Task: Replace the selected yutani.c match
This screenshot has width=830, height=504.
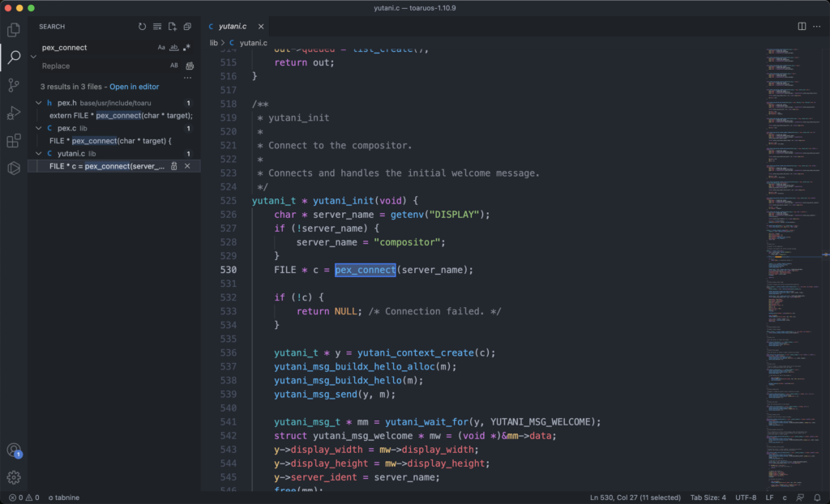Action: click(x=173, y=166)
